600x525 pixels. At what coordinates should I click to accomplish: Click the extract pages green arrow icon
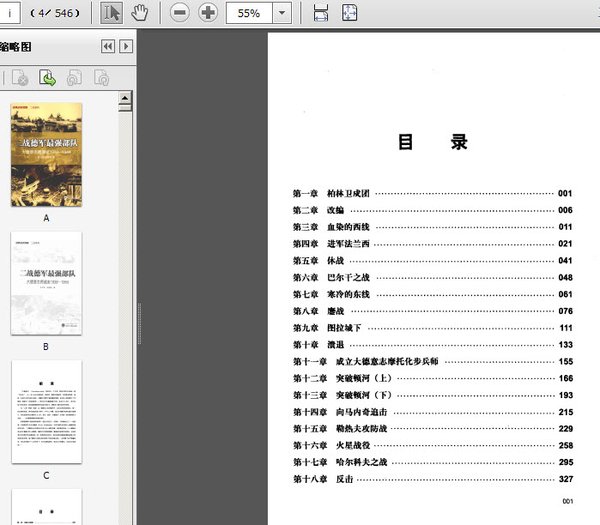[x=47, y=78]
